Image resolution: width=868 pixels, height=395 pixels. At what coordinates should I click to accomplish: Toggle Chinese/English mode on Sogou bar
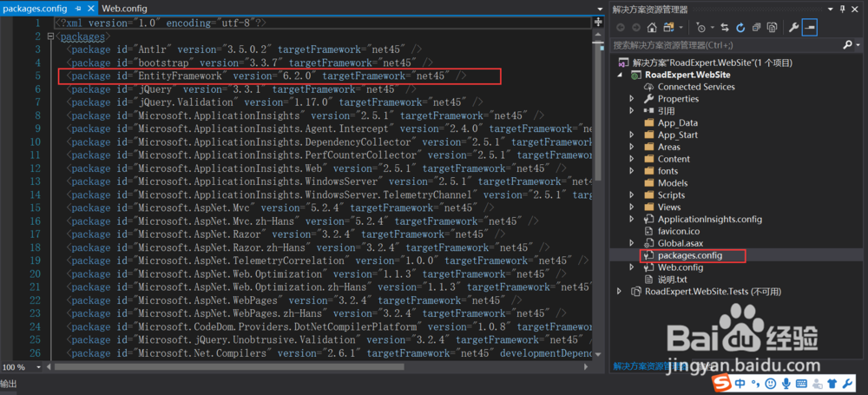(740, 384)
